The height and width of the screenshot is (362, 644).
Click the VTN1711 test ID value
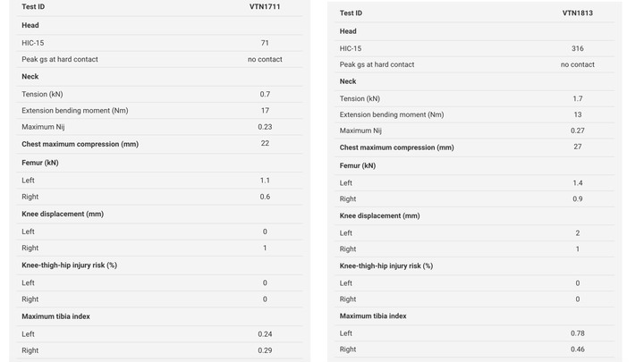tap(265, 7)
